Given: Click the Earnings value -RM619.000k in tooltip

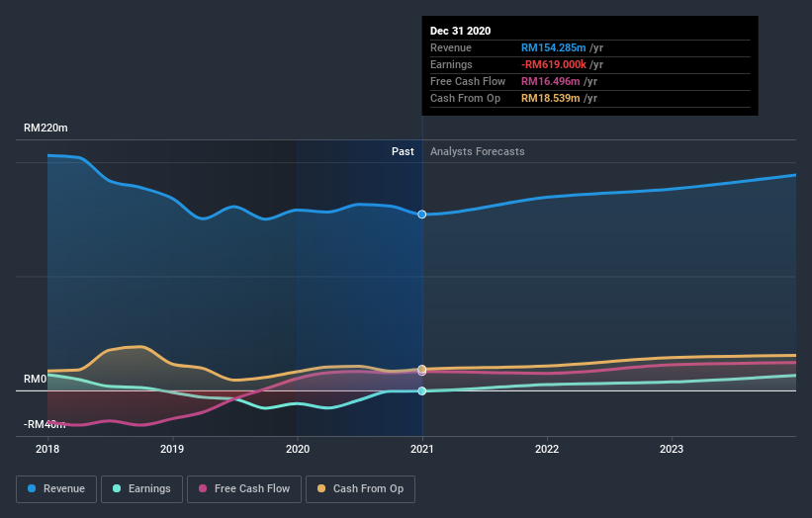Looking at the screenshot, I should (554, 64).
